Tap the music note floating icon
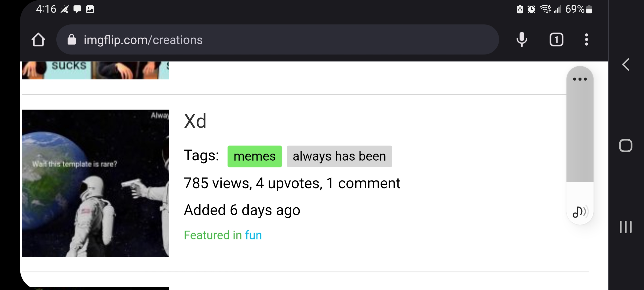Screen dimensions: 644x290 tap(580, 212)
